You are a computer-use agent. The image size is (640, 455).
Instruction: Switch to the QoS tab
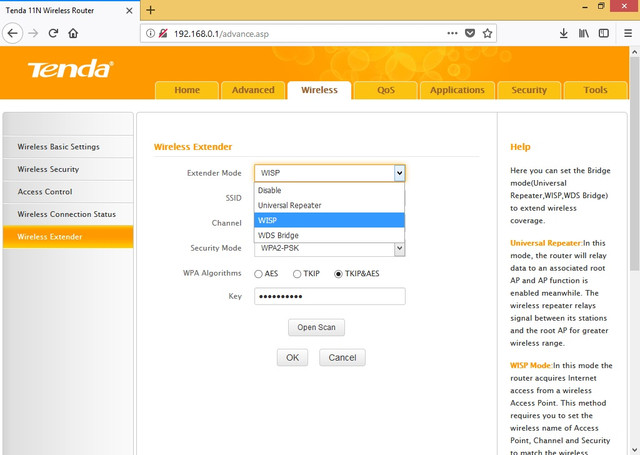[x=386, y=90]
